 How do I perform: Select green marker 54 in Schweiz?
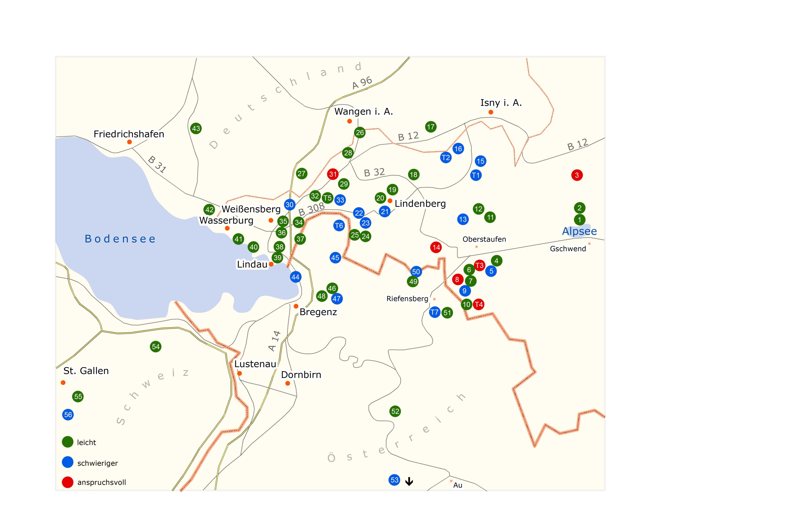pos(156,347)
